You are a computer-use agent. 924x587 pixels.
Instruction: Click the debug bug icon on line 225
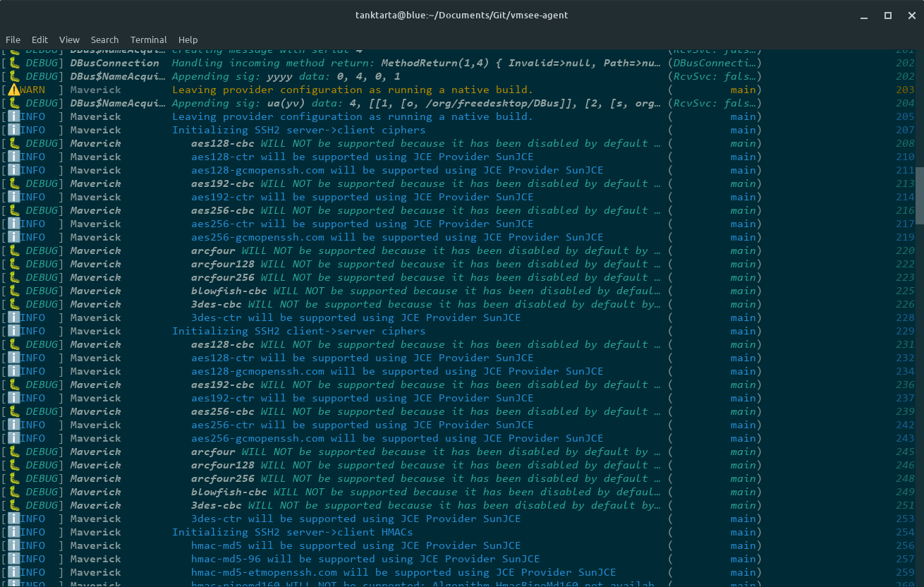click(13, 291)
